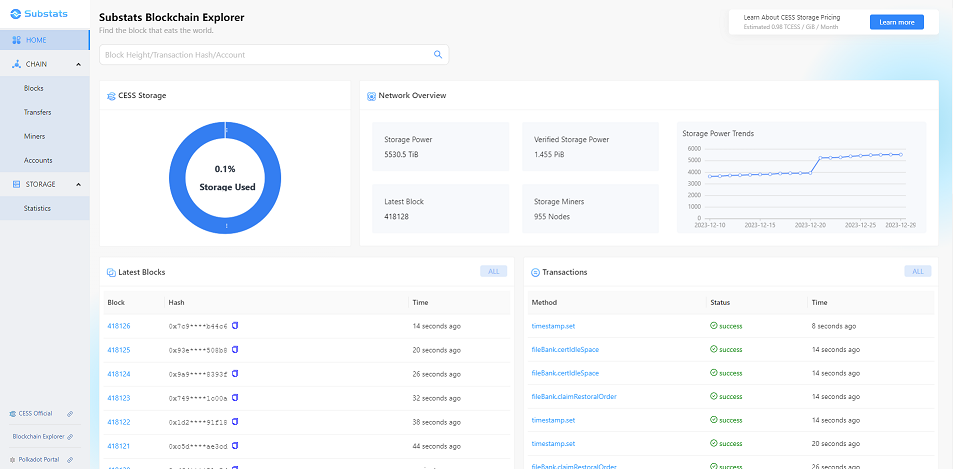View ALL transactions

(x=918, y=272)
